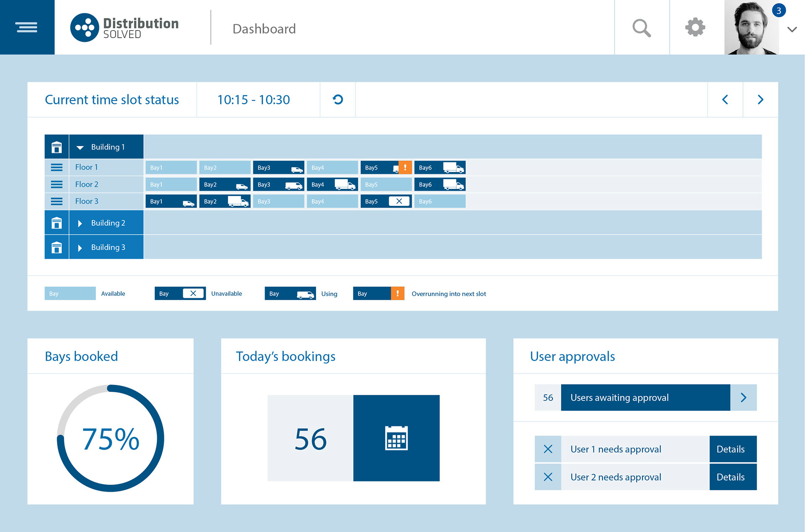Expand the Building 2 row
Screen dimensions: 805x532
80,223
